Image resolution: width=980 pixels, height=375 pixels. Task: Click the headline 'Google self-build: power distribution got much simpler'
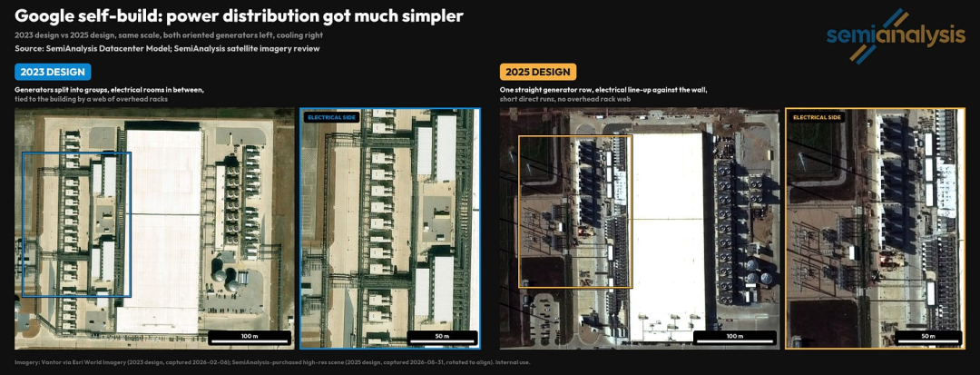click(x=239, y=16)
